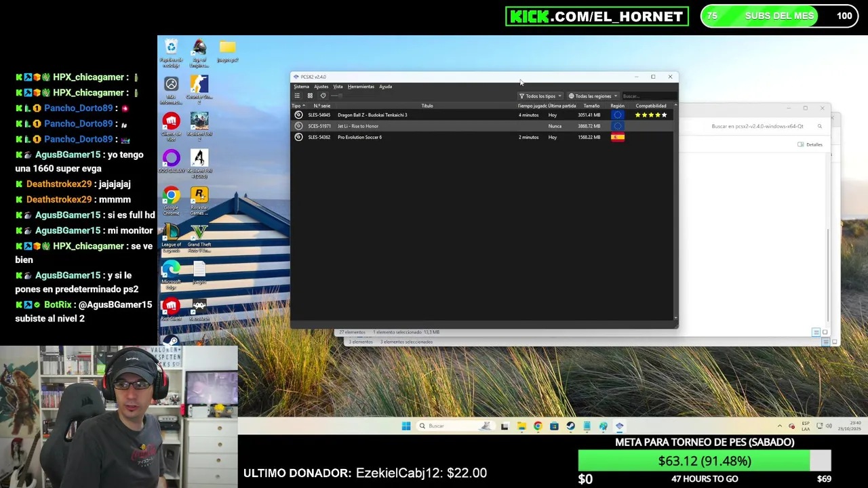Open Cliente de Riot desktop shortcut
Viewport: 868px width, 488px height.
[171, 127]
